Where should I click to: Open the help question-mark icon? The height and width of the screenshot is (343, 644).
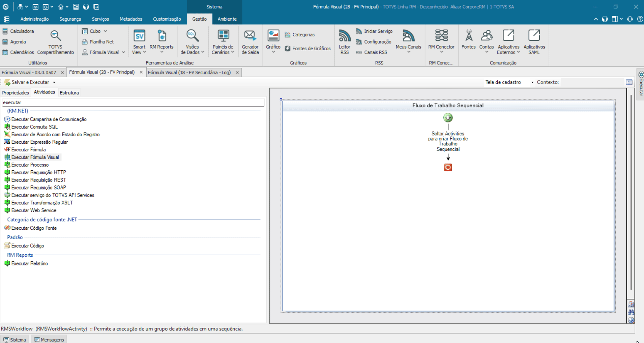point(640,19)
